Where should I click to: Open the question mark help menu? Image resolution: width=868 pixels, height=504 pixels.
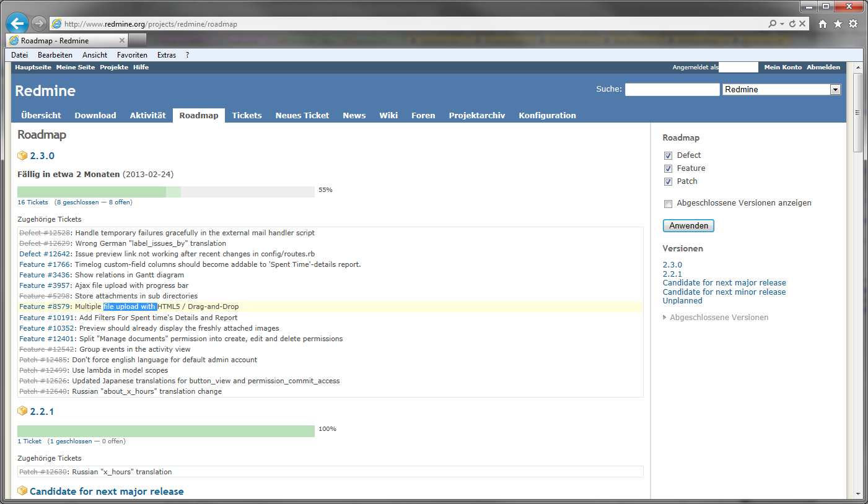point(187,55)
